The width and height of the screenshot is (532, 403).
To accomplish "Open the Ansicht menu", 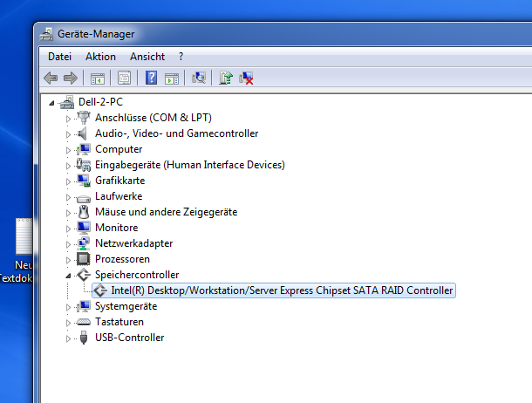I will [x=147, y=57].
